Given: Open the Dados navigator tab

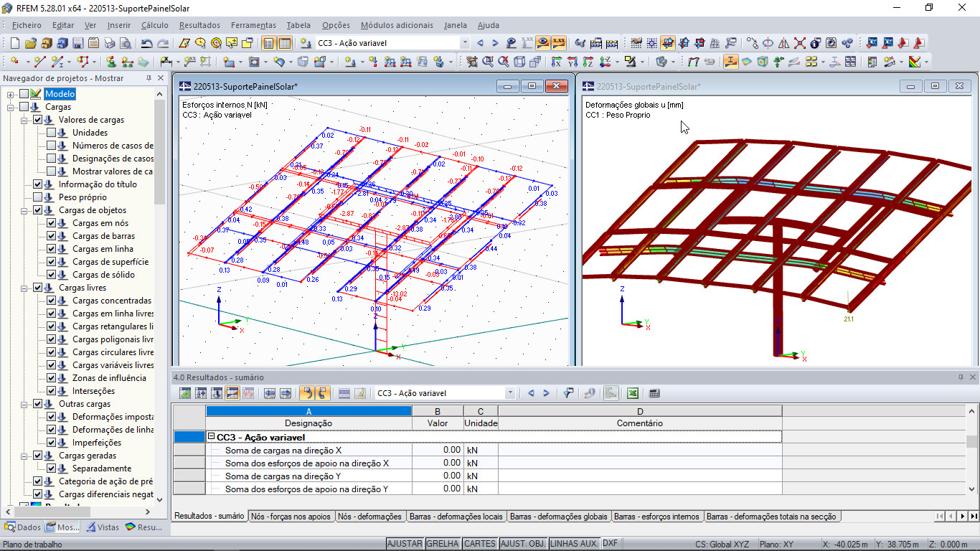Looking at the screenshot, I should pyautogui.click(x=23, y=527).
